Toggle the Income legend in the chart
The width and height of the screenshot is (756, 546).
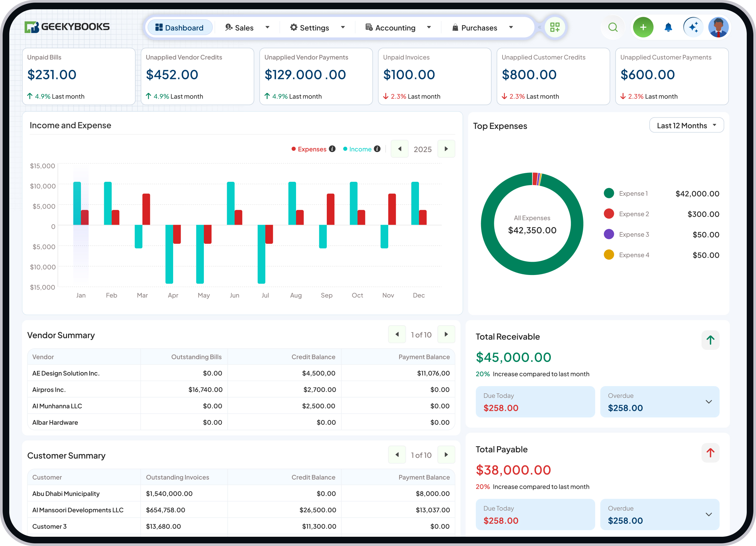click(x=360, y=149)
